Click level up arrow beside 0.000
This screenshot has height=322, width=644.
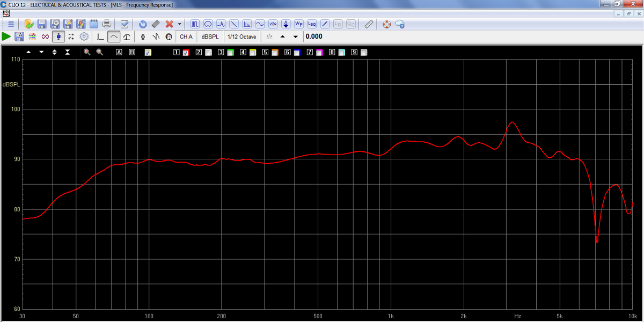click(283, 36)
